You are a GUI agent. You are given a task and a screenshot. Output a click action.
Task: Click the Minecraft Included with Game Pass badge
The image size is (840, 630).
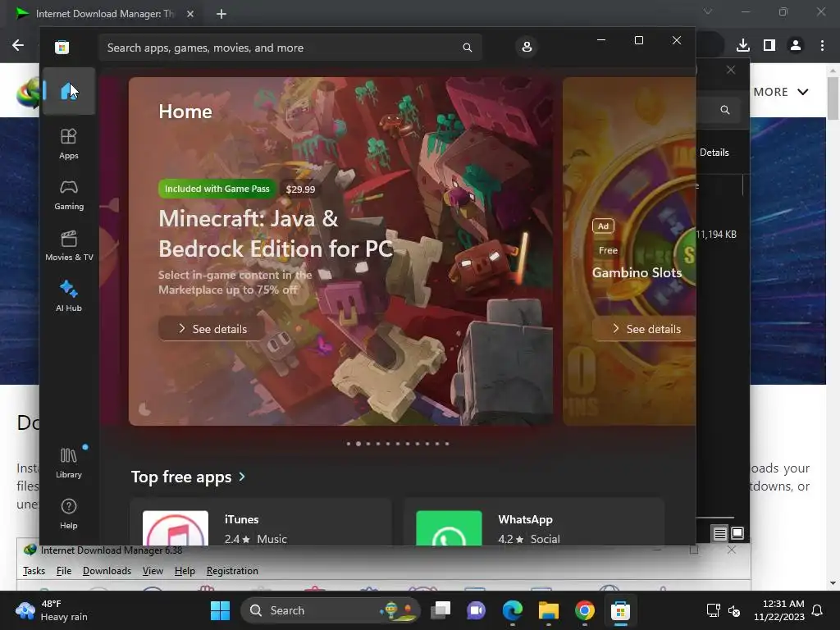[217, 189]
